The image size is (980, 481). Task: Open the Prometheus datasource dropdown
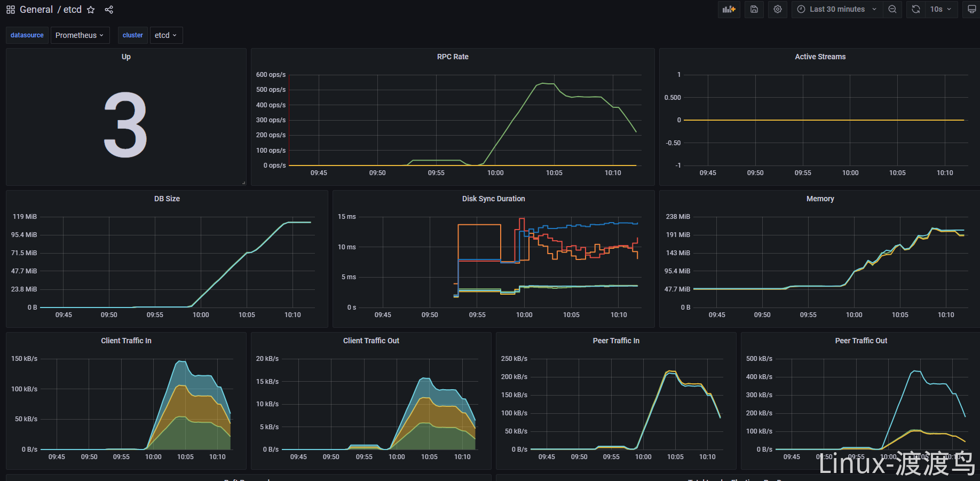[x=80, y=35]
